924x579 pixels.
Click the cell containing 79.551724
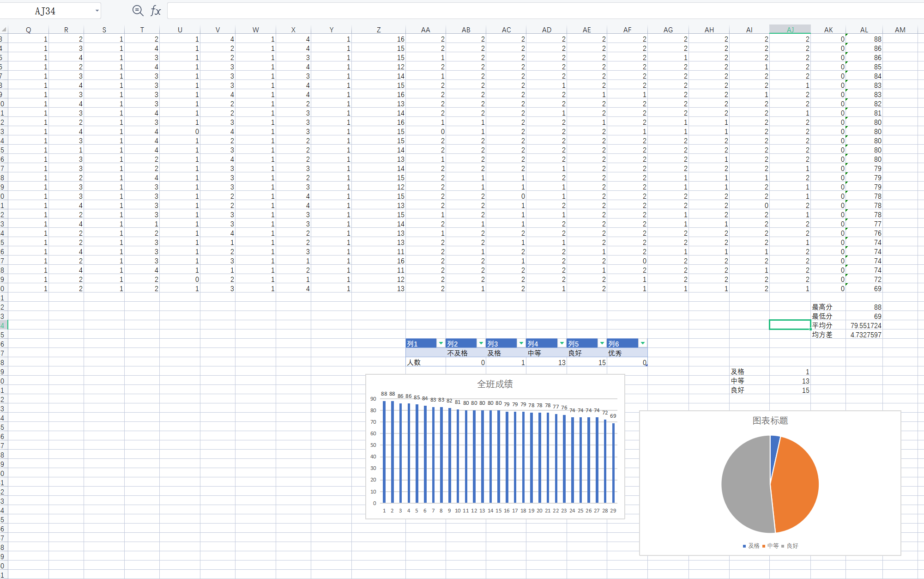click(x=864, y=325)
